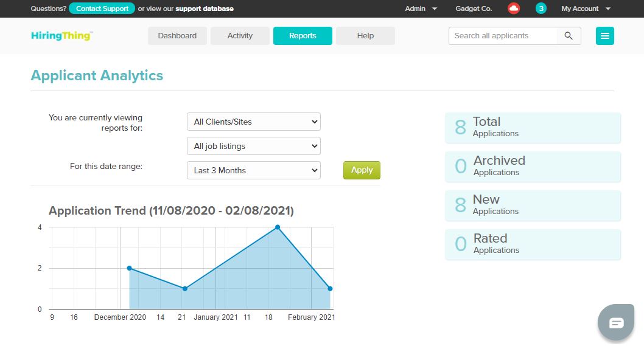The image size is (644, 349).
Task: Click the search magnifier icon
Action: point(569,36)
